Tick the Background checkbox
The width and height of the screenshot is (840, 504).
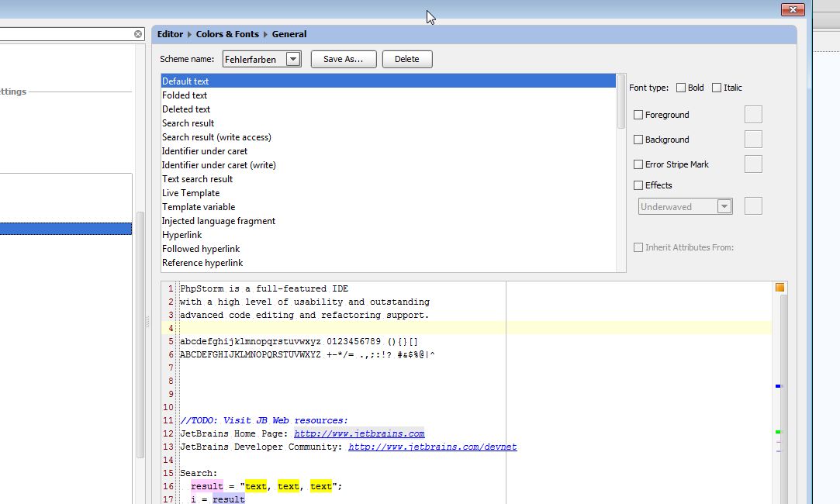tap(638, 140)
